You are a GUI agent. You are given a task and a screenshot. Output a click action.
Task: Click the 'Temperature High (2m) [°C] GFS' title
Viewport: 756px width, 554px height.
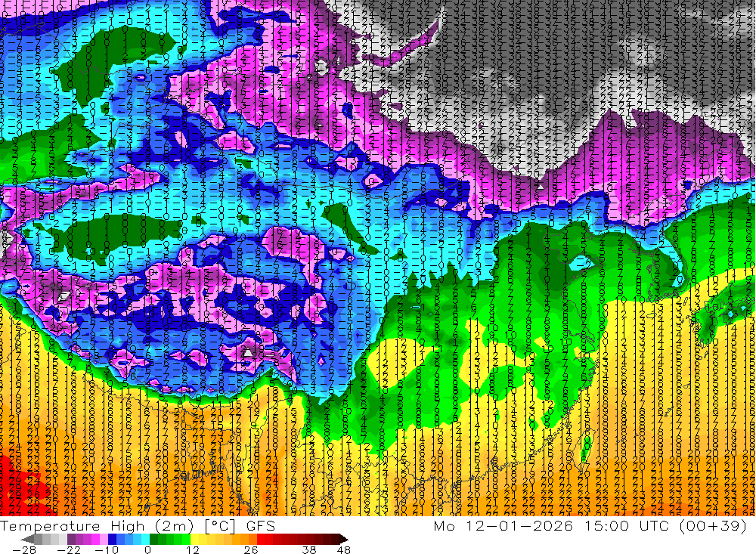click(x=138, y=525)
